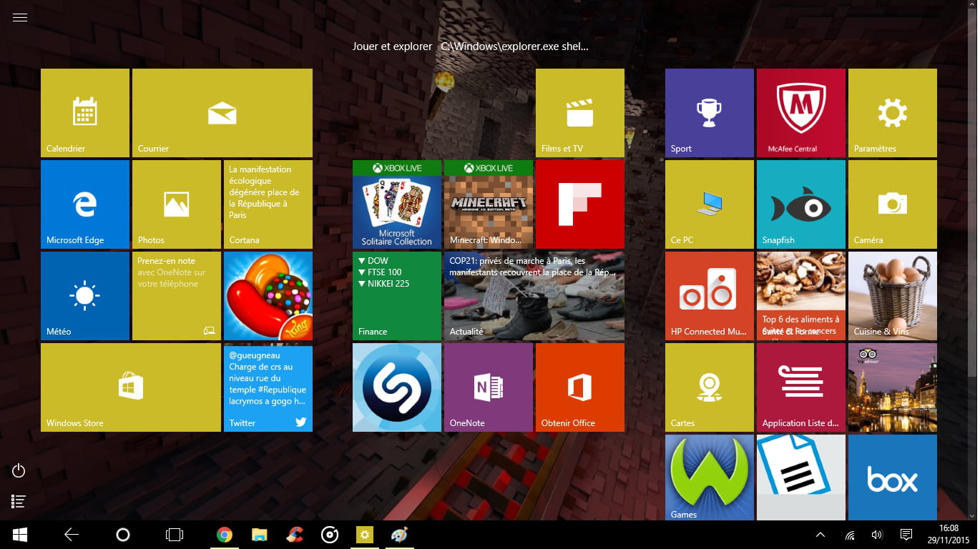Open the Films et TV tile
Viewport: 980px width, 549px height.
[x=580, y=113]
